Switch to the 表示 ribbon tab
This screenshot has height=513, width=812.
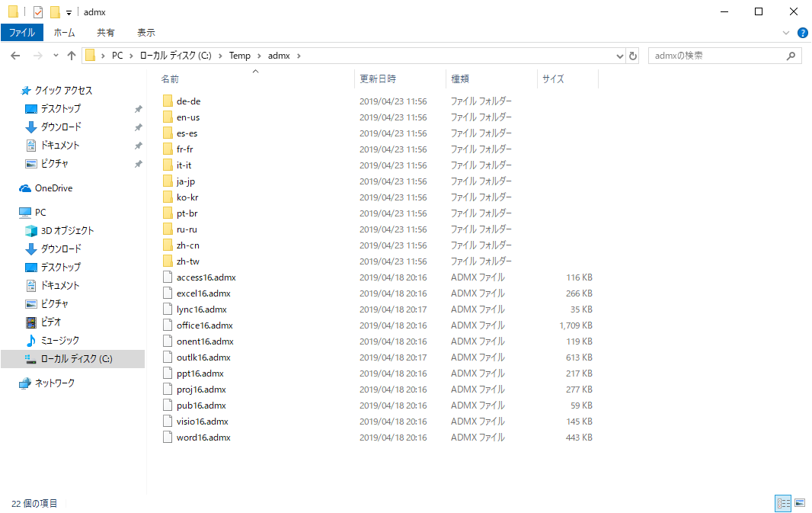click(146, 33)
